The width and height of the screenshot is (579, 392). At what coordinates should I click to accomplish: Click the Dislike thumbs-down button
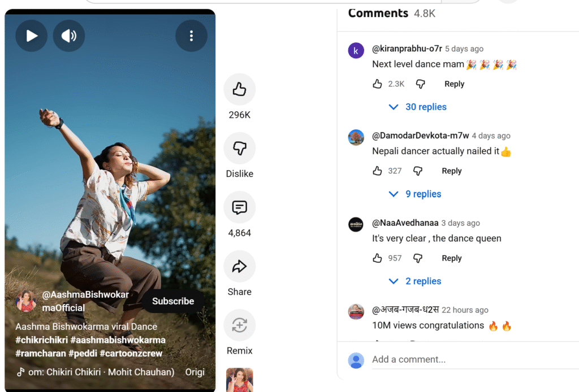[239, 148]
